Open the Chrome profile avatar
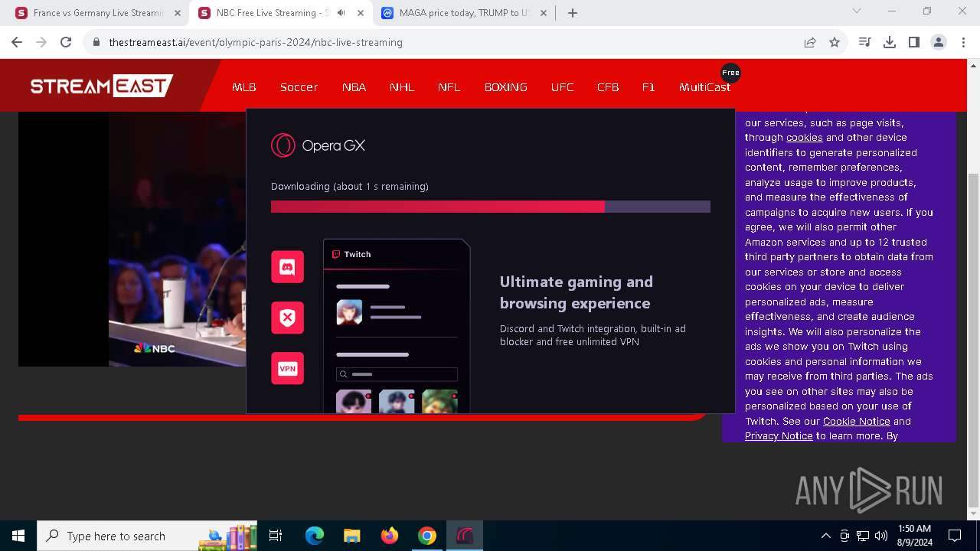 click(939, 42)
